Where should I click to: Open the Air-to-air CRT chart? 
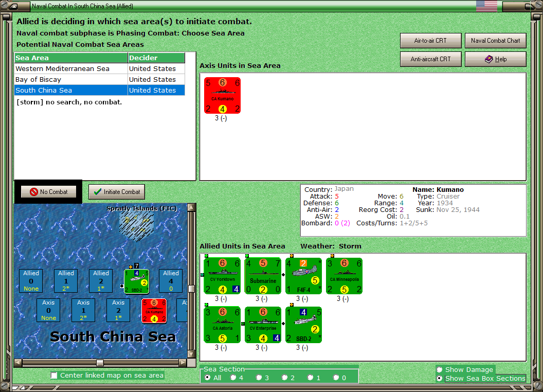[x=430, y=41]
